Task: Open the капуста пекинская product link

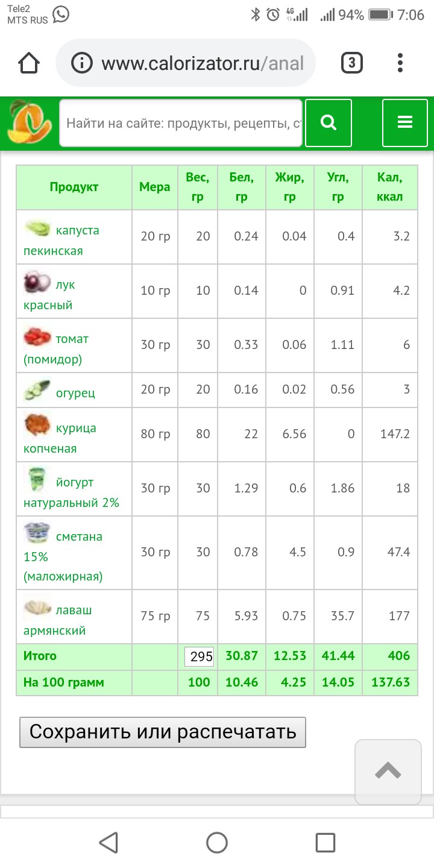Action: pyautogui.click(x=61, y=241)
